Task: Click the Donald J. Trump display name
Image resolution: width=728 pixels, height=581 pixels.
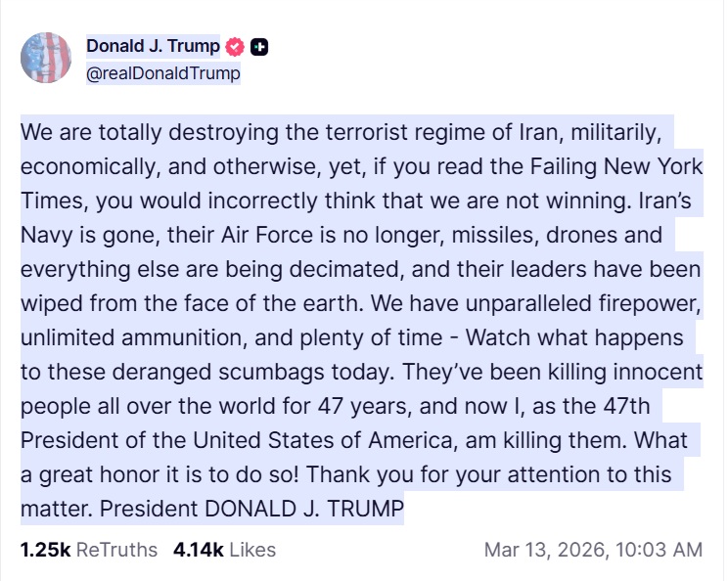Action: (x=153, y=46)
